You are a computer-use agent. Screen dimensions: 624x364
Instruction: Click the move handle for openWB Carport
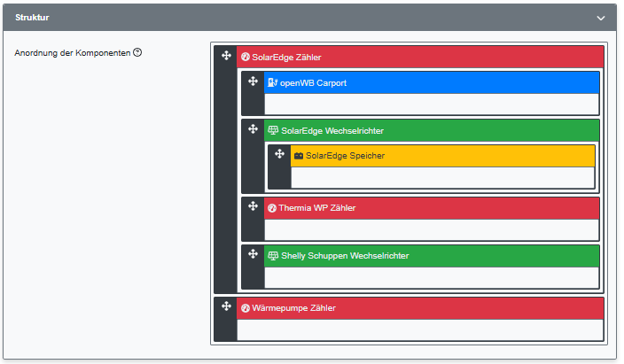point(253,81)
